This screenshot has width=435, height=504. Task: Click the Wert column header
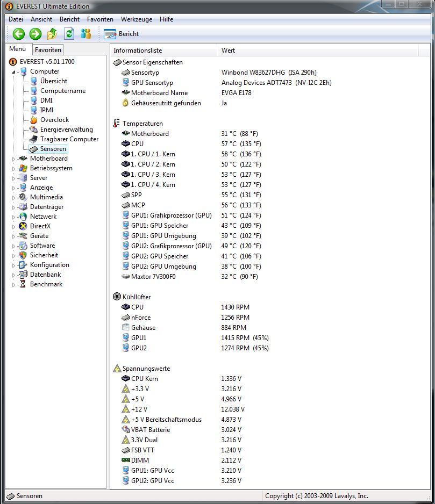(318, 51)
